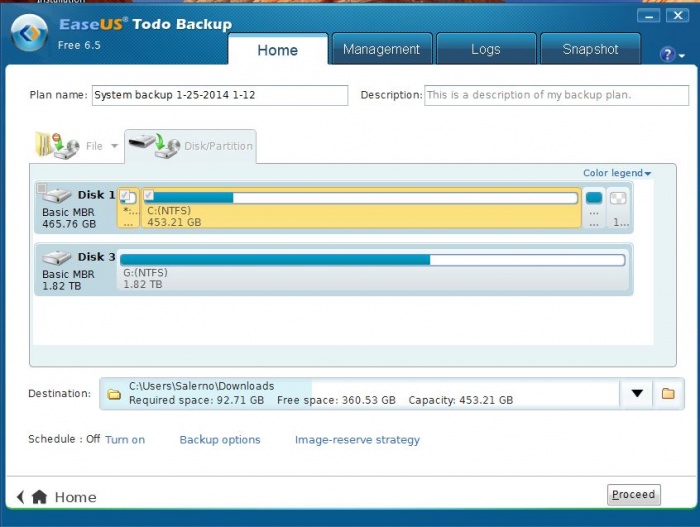Click Free space: 360.53 GB text
Viewport: 700px width, 527px height.
336,400
